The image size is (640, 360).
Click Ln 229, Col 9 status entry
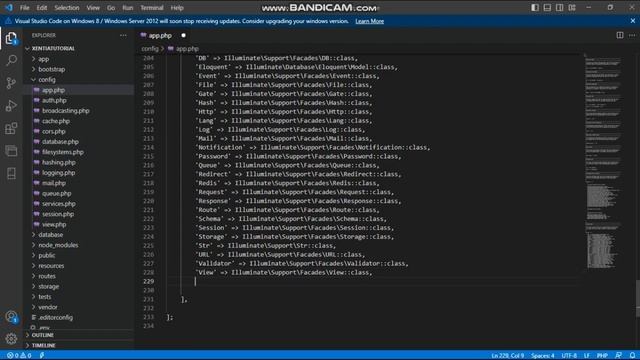click(507, 356)
